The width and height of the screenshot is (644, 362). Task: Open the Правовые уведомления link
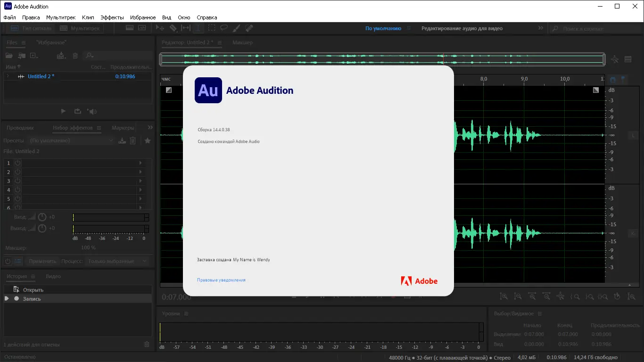pyautogui.click(x=221, y=280)
